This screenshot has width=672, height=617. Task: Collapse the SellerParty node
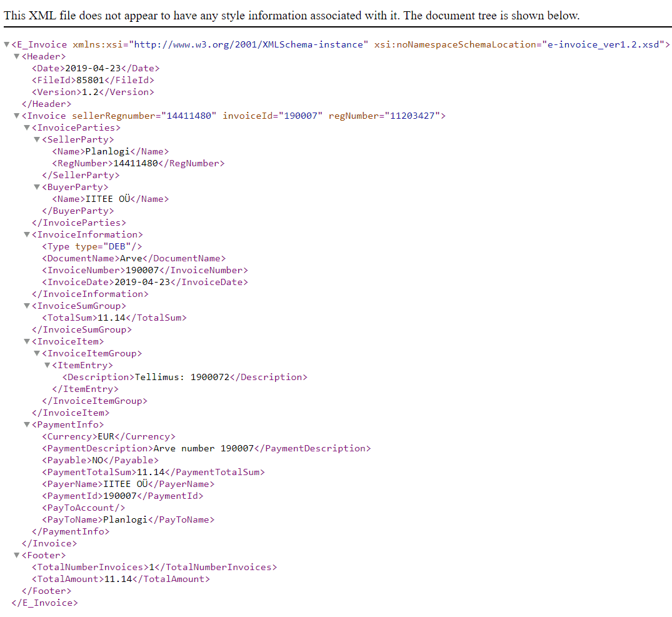coord(38,139)
